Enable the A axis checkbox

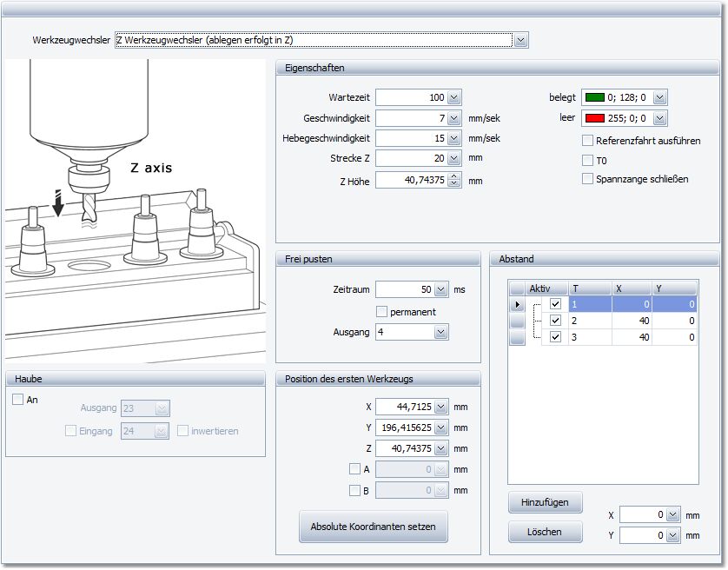tap(354, 469)
